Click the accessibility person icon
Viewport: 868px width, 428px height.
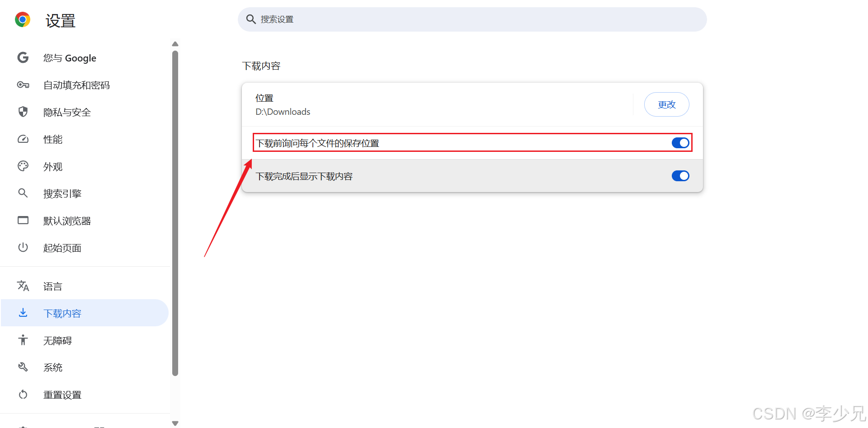click(23, 340)
